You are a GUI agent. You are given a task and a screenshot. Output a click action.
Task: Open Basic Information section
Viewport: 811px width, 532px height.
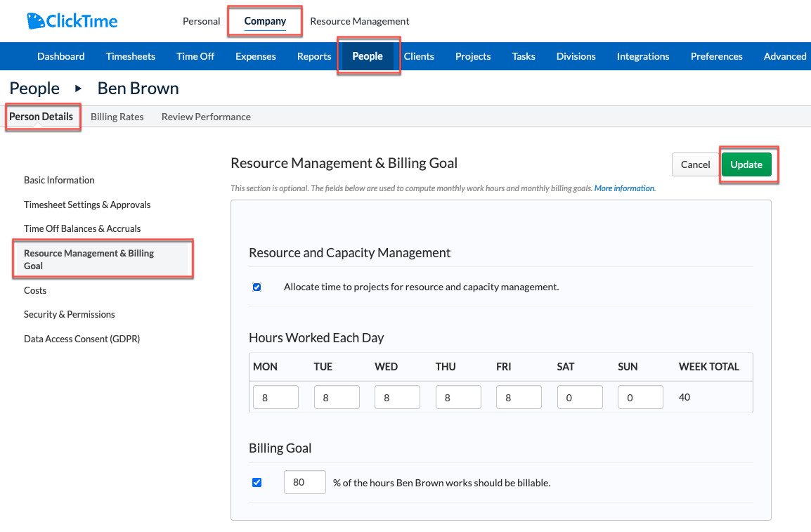[59, 180]
